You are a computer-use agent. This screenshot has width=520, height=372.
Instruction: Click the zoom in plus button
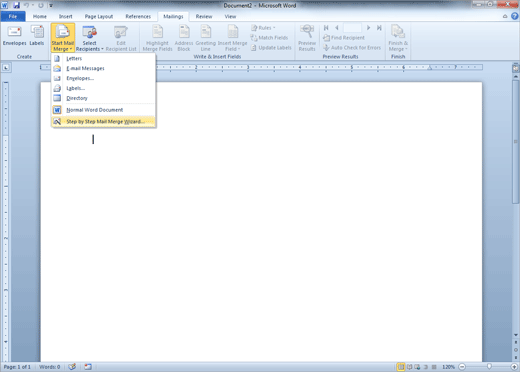[515, 367]
